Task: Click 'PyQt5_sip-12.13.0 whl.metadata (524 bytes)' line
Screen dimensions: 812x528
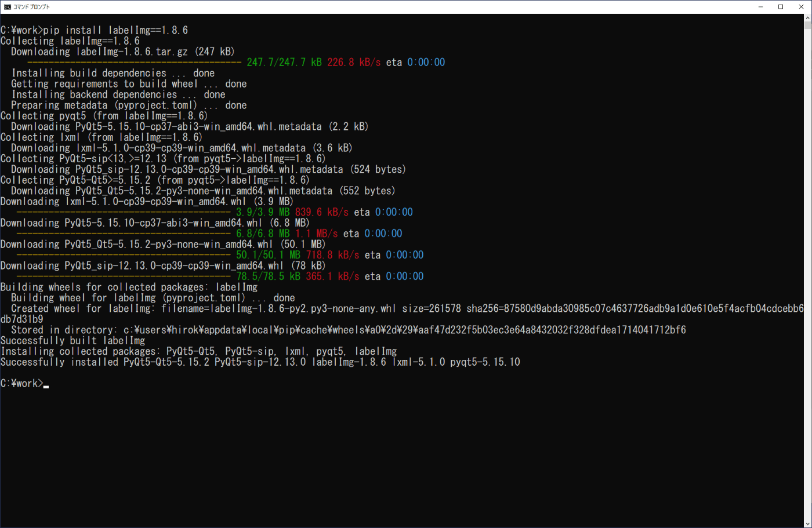Action: [208, 169]
